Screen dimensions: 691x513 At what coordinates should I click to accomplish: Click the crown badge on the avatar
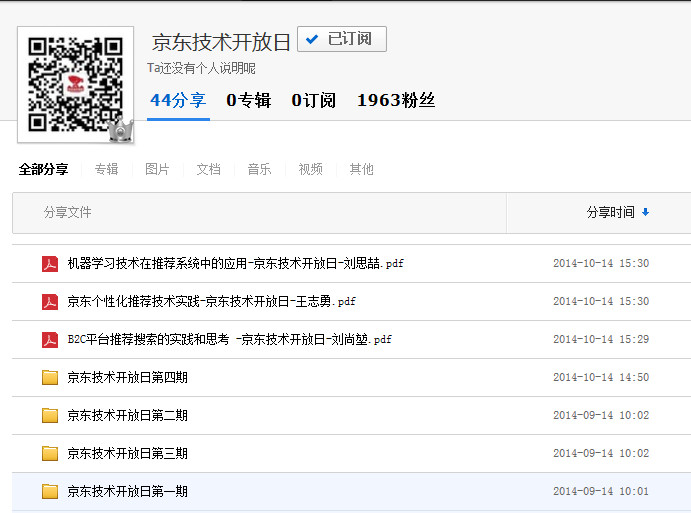tap(121, 130)
